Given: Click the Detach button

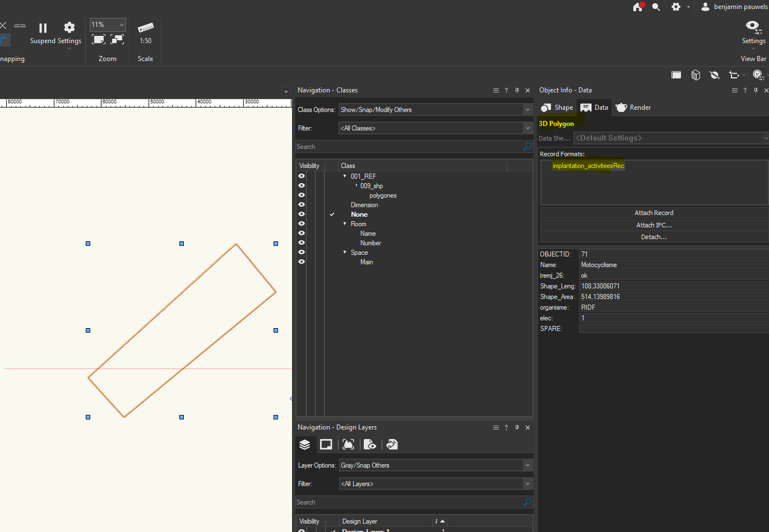Looking at the screenshot, I should tap(654, 236).
